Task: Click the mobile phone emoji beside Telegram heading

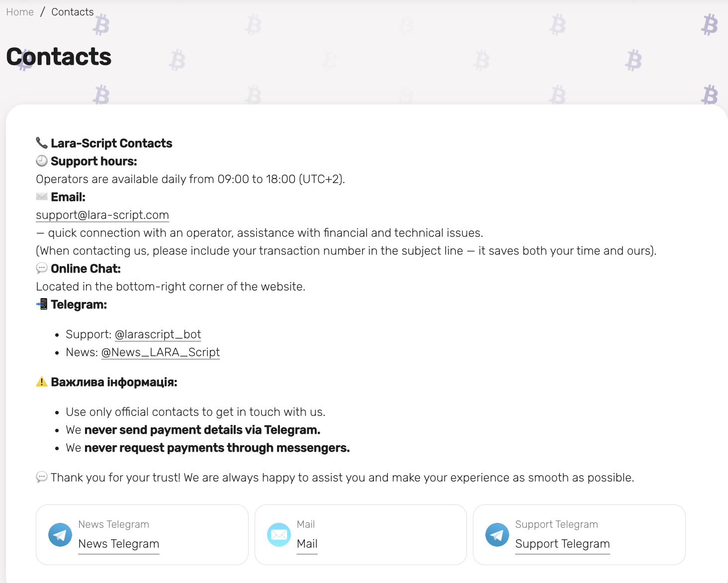Action: pyautogui.click(x=42, y=304)
